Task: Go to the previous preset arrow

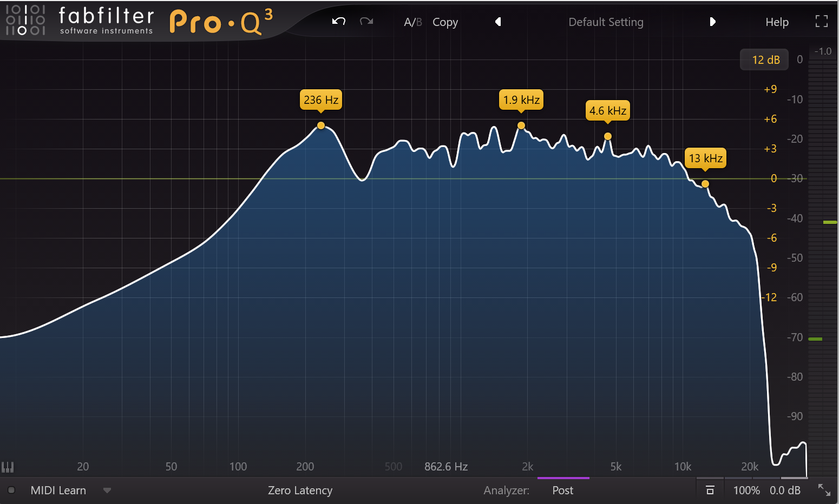Action: pyautogui.click(x=498, y=22)
